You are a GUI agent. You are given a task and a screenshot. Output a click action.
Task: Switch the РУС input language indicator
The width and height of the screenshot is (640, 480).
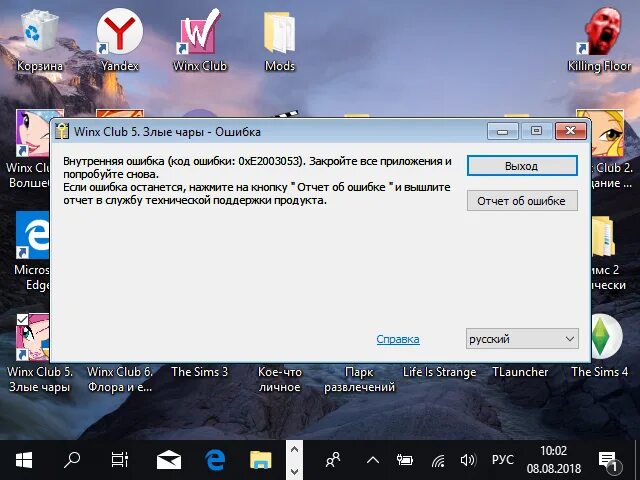(x=502, y=460)
